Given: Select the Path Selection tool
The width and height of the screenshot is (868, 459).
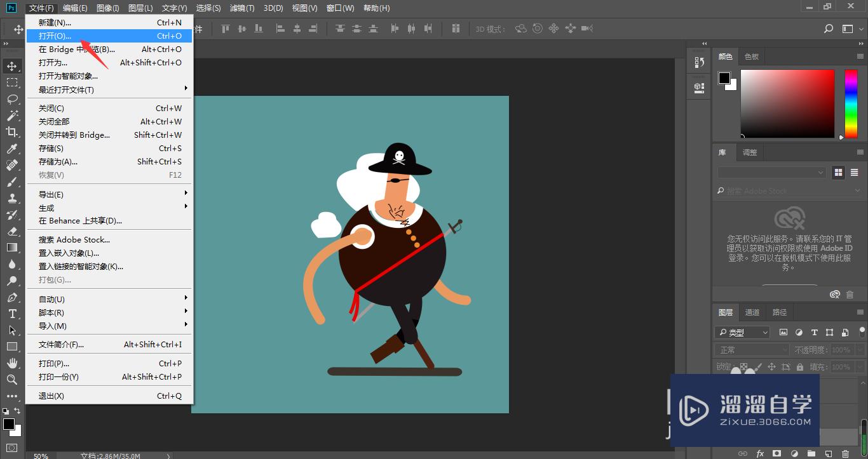Looking at the screenshot, I should 12,330.
